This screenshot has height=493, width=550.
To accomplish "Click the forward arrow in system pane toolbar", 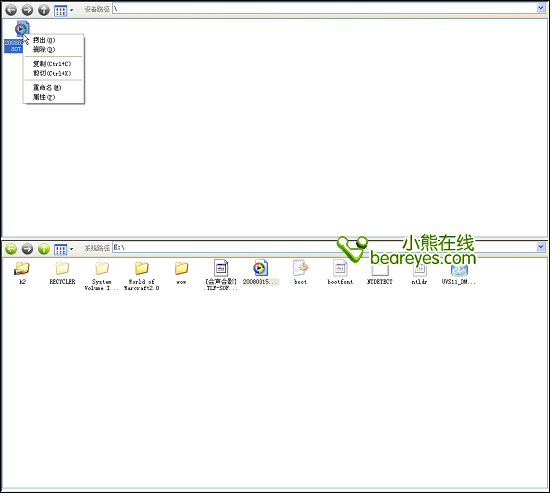I will 27,249.
